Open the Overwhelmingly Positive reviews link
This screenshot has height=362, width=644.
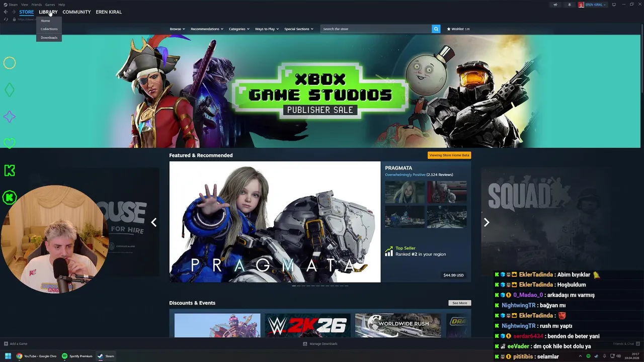(x=405, y=174)
